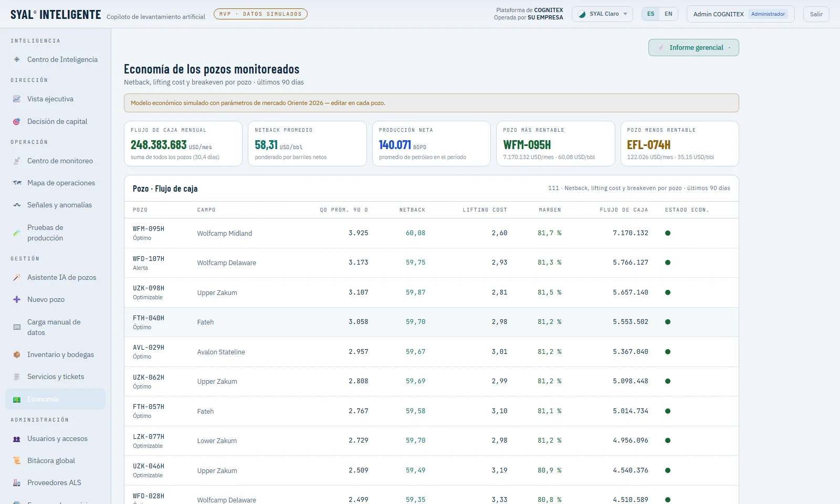Click the Flujo de caja column header
Viewport: 840px width, 504px height.
pos(624,210)
